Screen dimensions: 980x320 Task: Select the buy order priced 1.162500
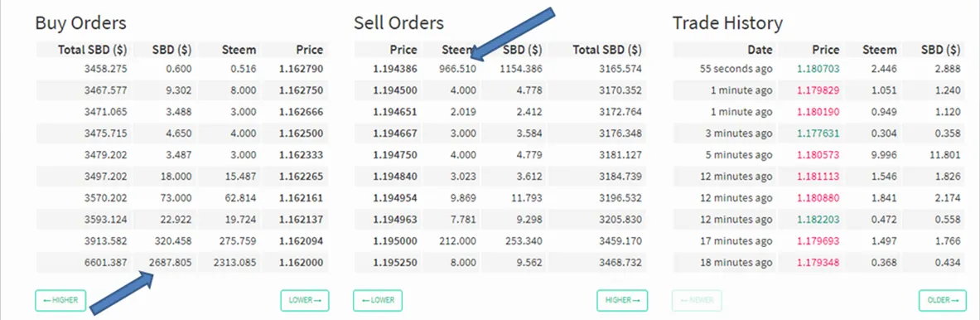(x=181, y=133)
